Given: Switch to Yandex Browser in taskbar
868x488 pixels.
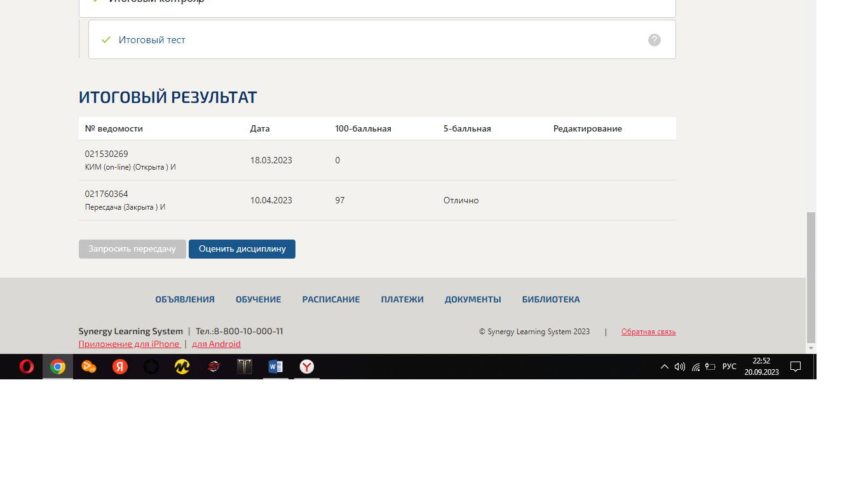Looking at the screenshot, I should click(x=307, y=367).
